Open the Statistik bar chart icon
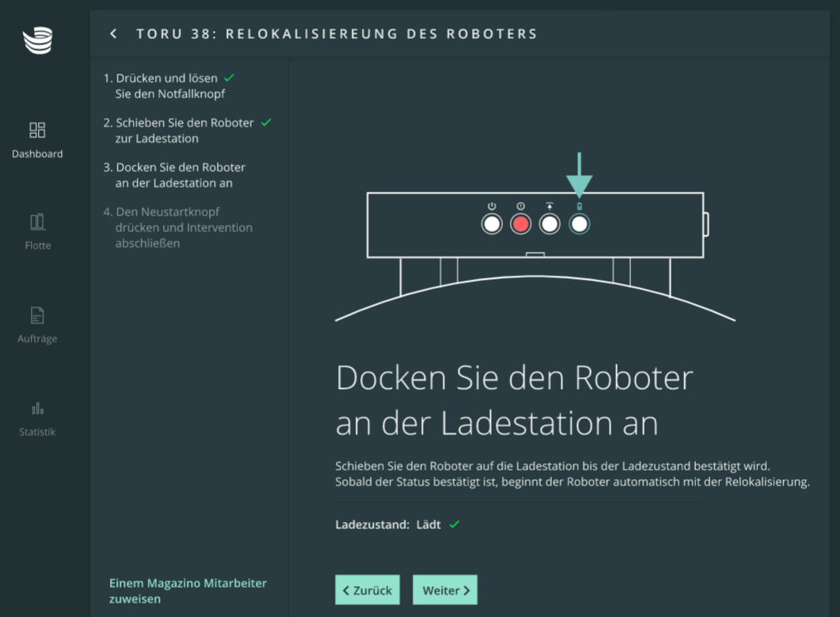Screen dimensions: 840x617 click(x=37, y=409)
